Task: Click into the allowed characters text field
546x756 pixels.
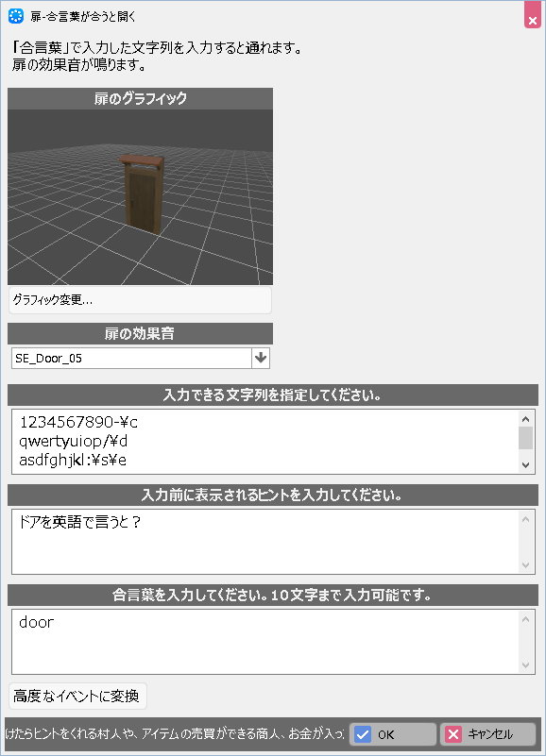Action: click(x=264, y=442)
